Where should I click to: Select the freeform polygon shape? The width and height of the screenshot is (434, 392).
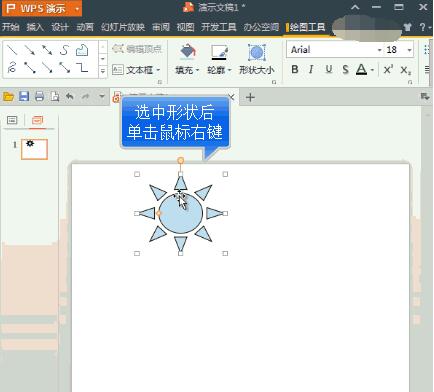click(x=82, y=50)
